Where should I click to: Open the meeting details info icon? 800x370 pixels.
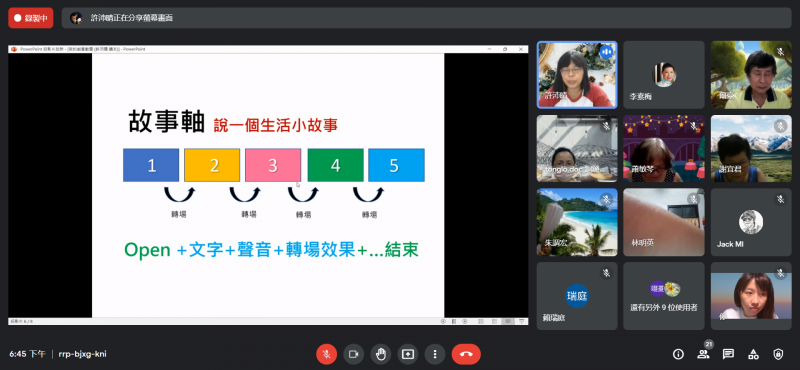[x=678, y=354]
